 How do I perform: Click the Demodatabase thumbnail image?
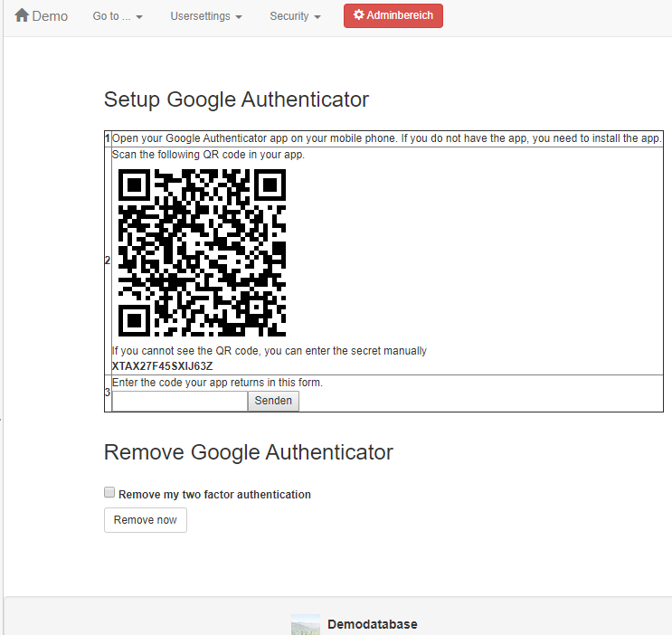[x=306, y=624]
